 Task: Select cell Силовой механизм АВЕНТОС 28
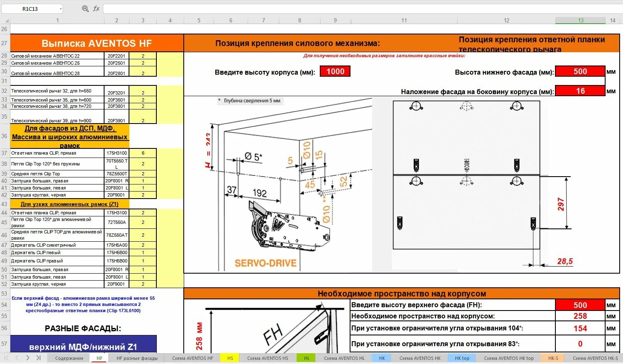coord(57,72)
